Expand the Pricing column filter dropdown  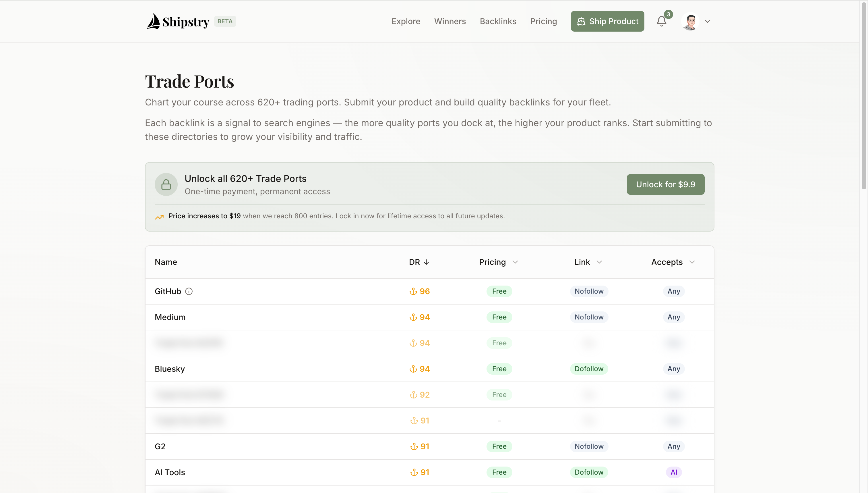[x=515, y=262]
